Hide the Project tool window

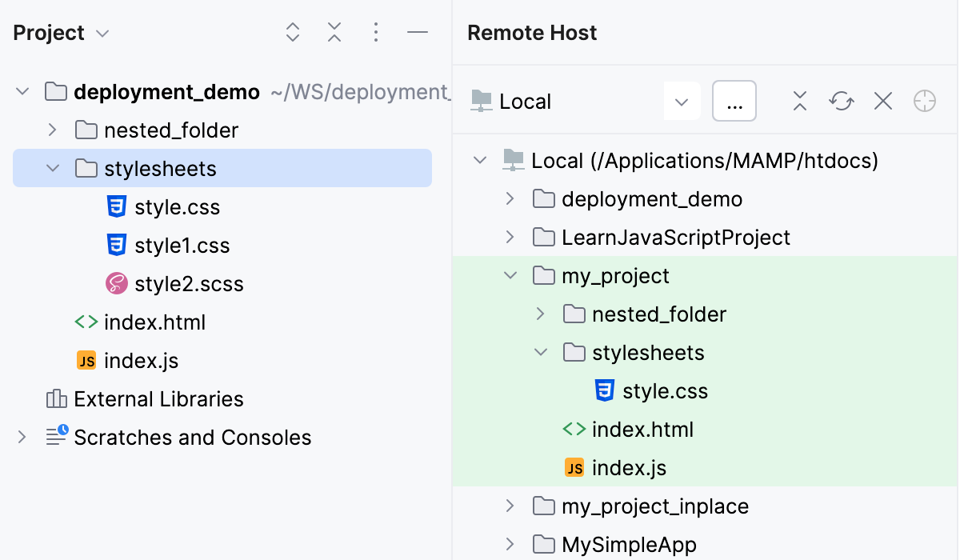click(x=418, y=33)
